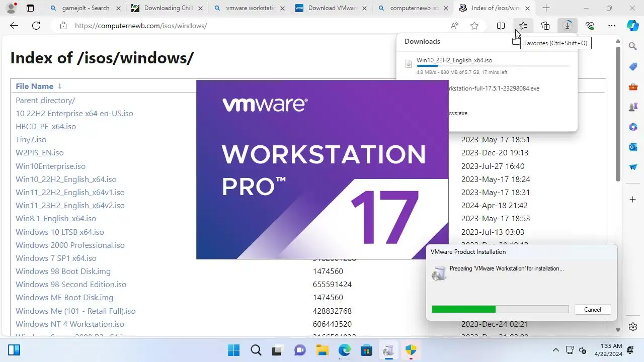Image resolution: width=644 pixels, height=362 pixels.
Task: Open W2PIS_EN.iso link
Action: pyautogui.click(x=40, y=152)
